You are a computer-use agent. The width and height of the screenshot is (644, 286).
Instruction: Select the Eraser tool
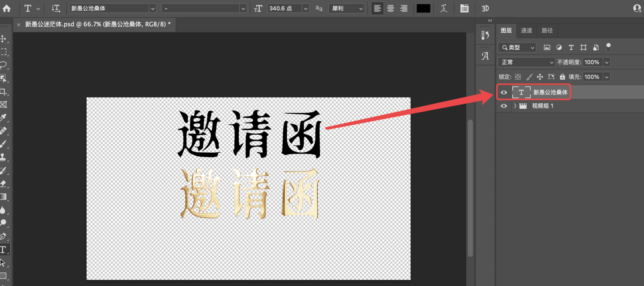pos(3,184)
